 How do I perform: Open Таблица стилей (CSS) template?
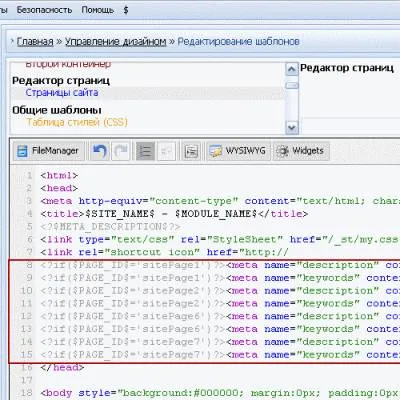pyautogui.click(x=77, y=122)
